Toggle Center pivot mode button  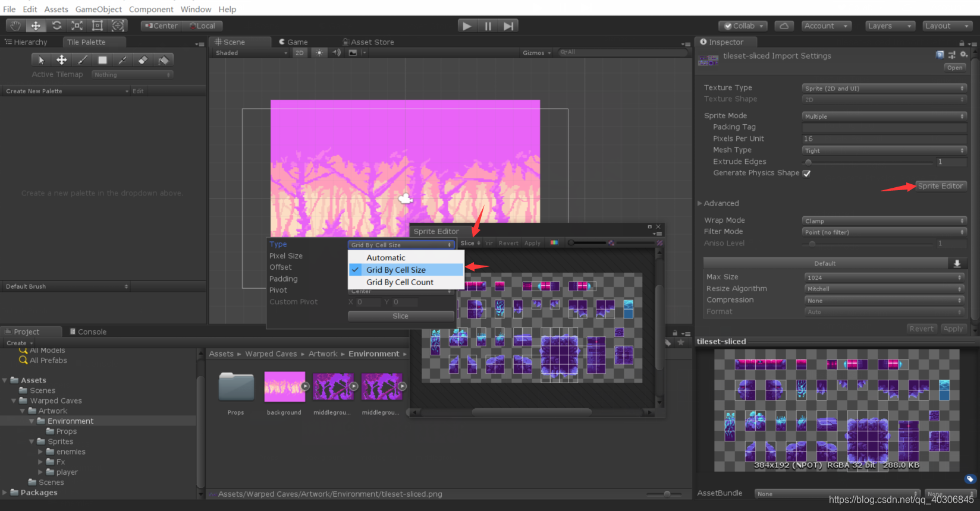pos(161,26)
